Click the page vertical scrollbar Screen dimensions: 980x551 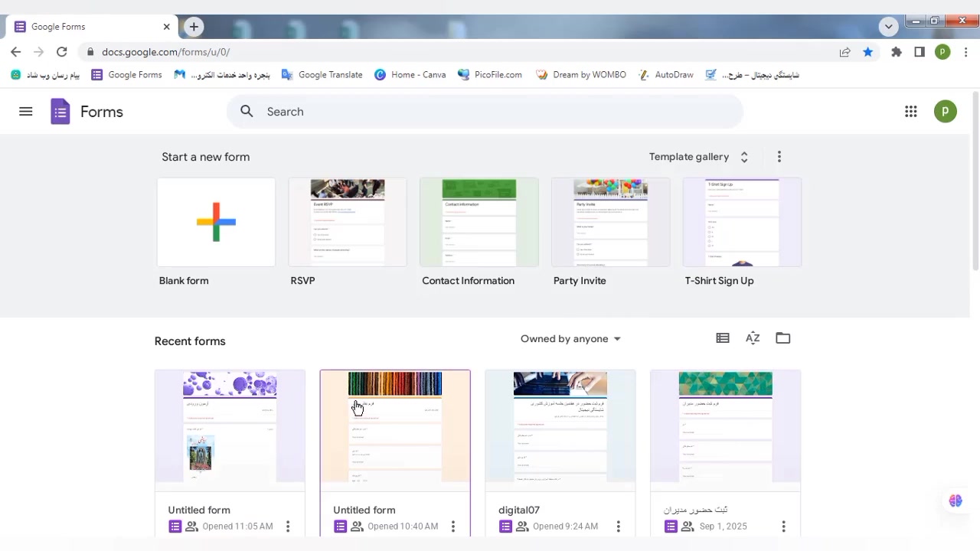[975, 180]
